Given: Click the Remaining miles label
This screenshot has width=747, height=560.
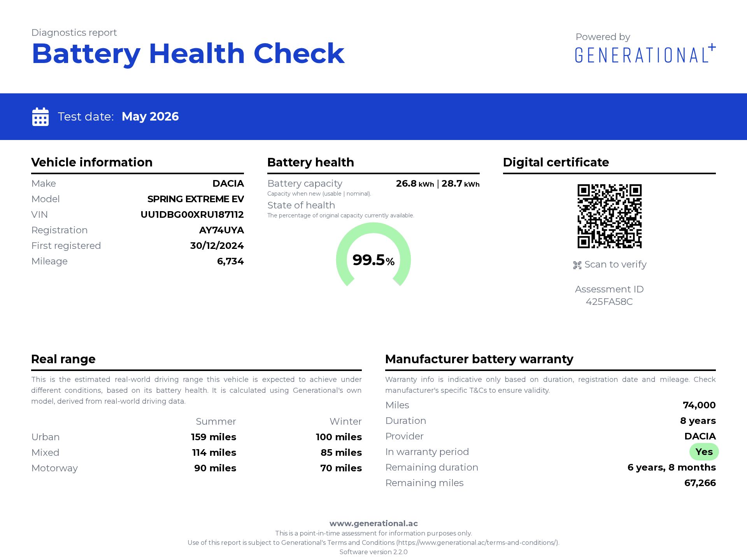Looking at the screenshot, I should click(x=424, y=483).
